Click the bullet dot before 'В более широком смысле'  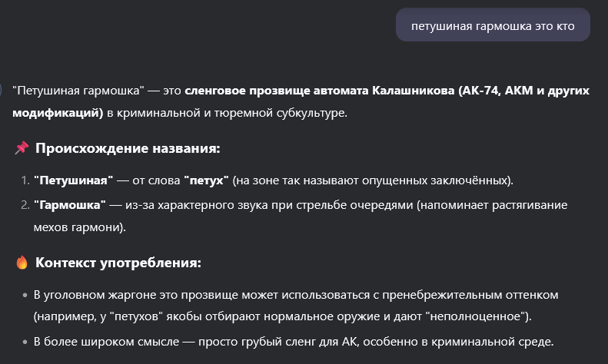click(25, 342)
